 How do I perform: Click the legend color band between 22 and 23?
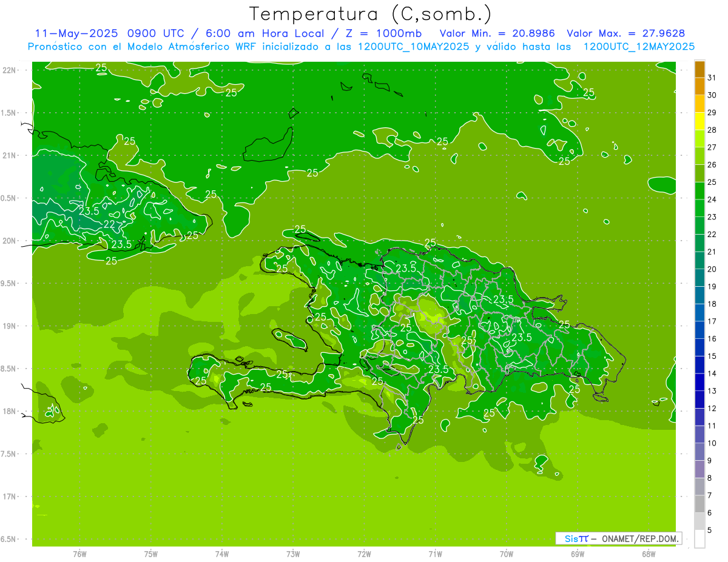point(699,226)
